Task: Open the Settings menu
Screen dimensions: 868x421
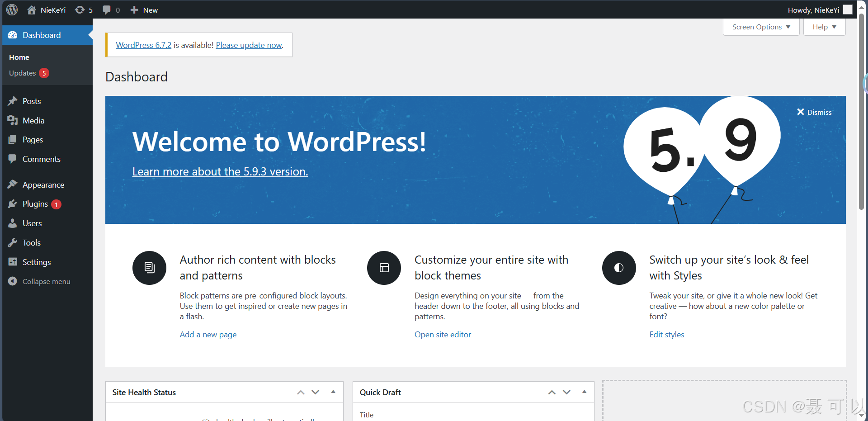Action: click(47, 262)
